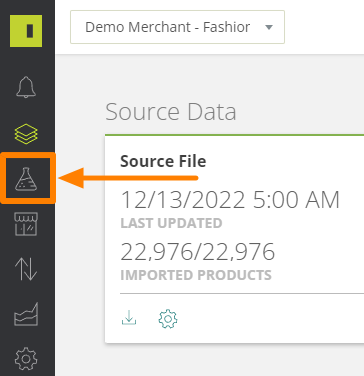
Task: Click the IMPORTED PRODUCTS label
Action: (196, 275)
